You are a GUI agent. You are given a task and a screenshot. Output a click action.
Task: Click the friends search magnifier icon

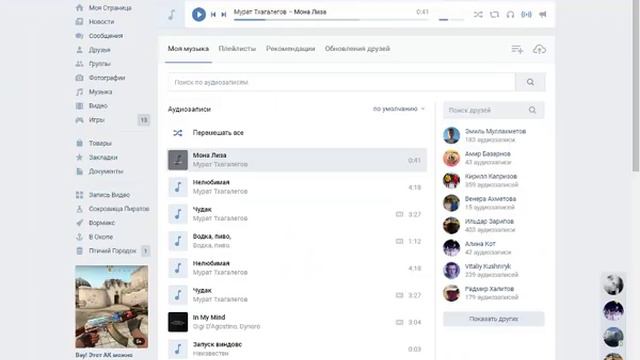click(532, 110)
